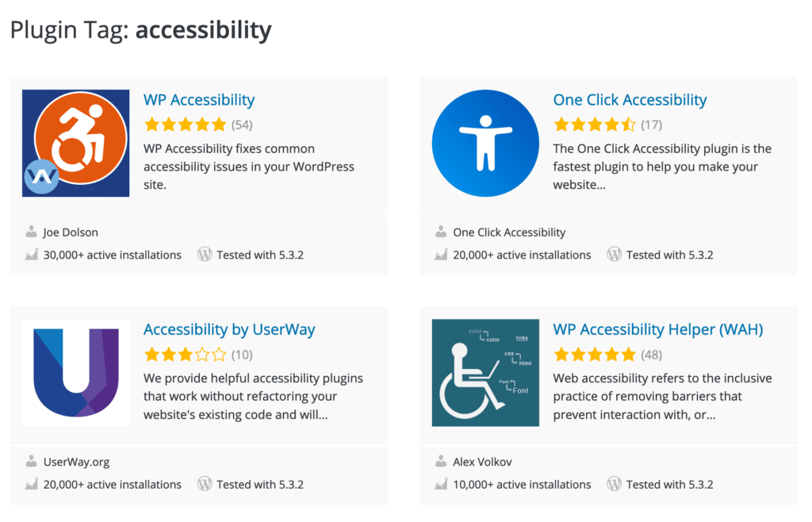Click the author icon beside Joe Dolson
This screenshot has width=812, height=522.
[32, 232]
